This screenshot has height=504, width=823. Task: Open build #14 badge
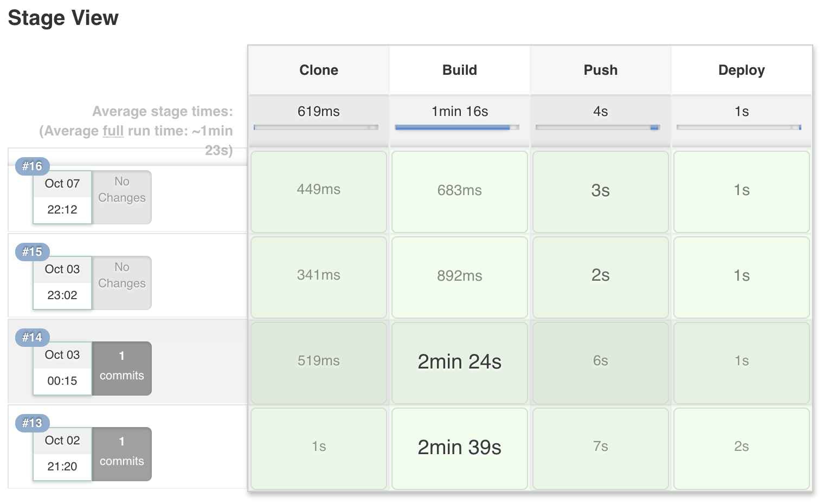tap(32, 338)
